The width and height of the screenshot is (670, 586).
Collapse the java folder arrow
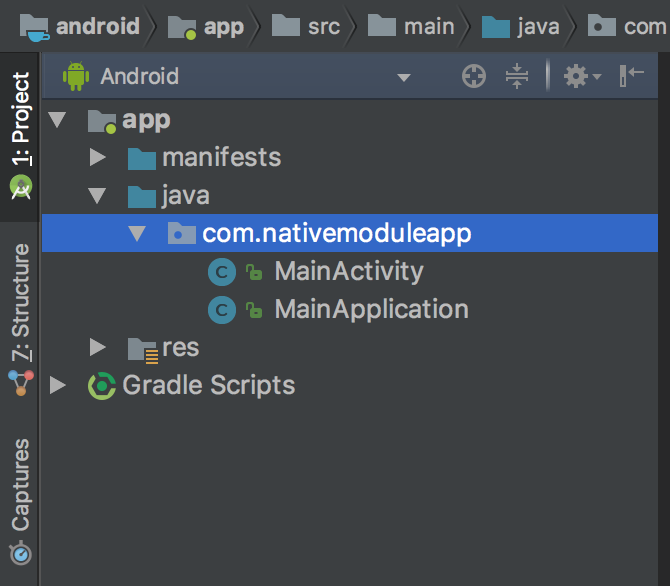coord(97,196)
